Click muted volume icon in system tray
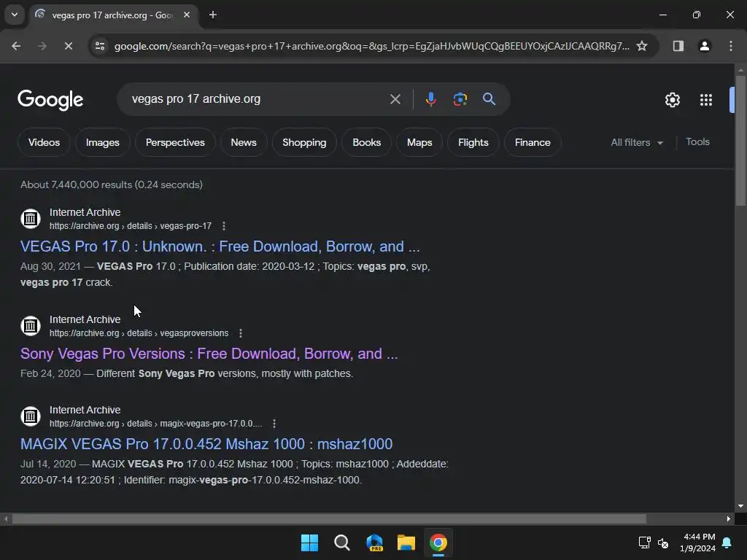The width and height of the screenshot is (747, 560). [x=662, y=542]
